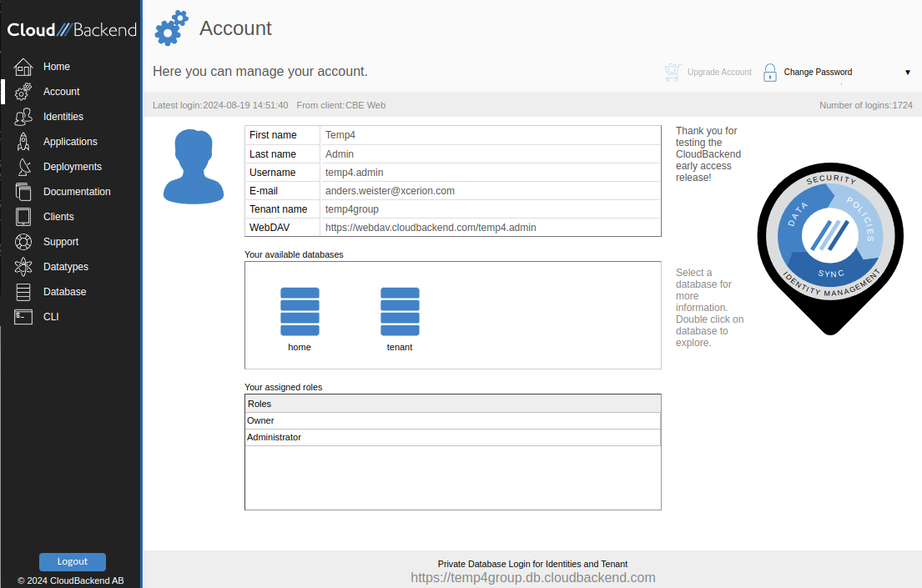Click the Roles column header
This screenshot has height=588, width=922.
[x=453, y=404]
